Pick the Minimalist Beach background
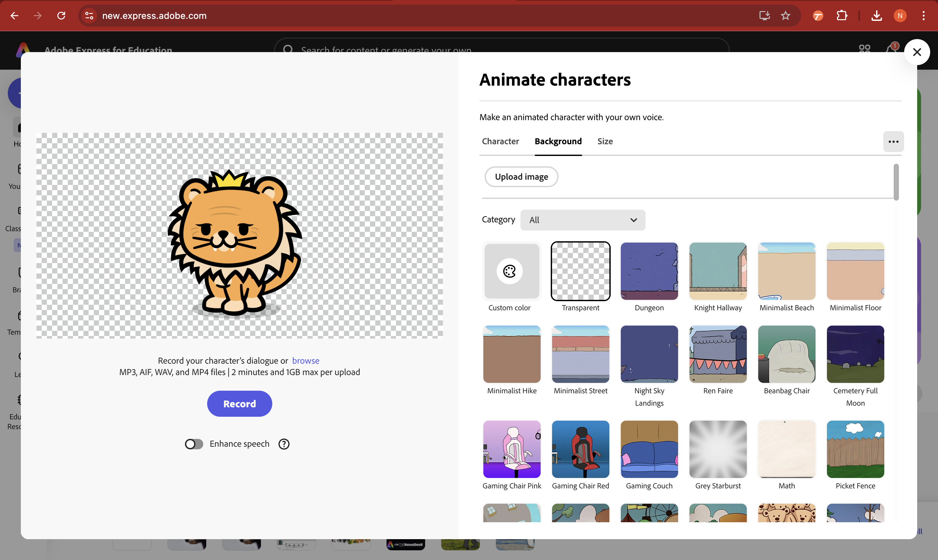Screen dimensions: 938x560 786,271
